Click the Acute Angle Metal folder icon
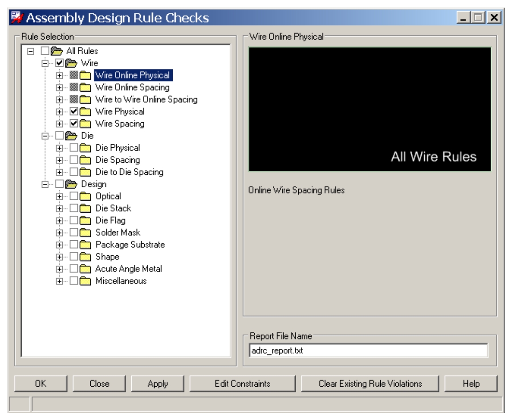The image size is (512, 420). click(x=86, y=269)
